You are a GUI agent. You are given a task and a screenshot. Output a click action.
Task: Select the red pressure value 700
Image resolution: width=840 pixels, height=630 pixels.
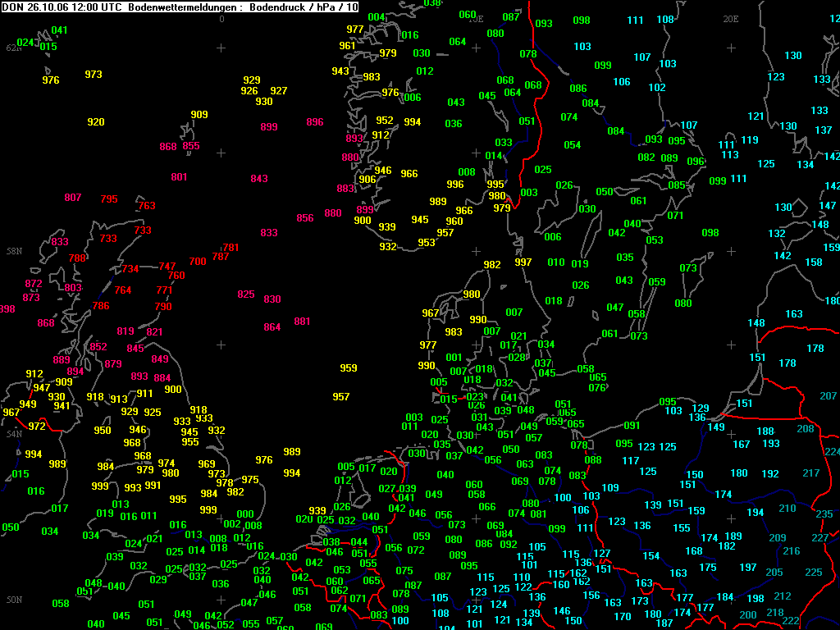[198, 262]
